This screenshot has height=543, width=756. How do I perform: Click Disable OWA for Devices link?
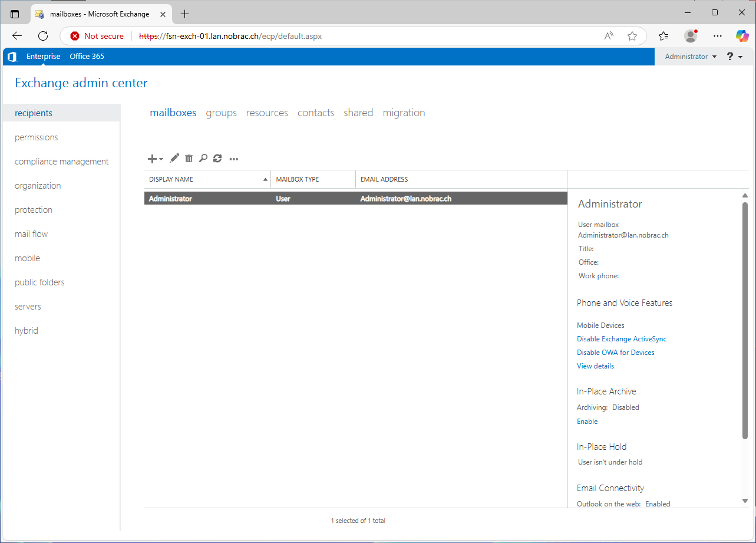[x=616, y=353]
